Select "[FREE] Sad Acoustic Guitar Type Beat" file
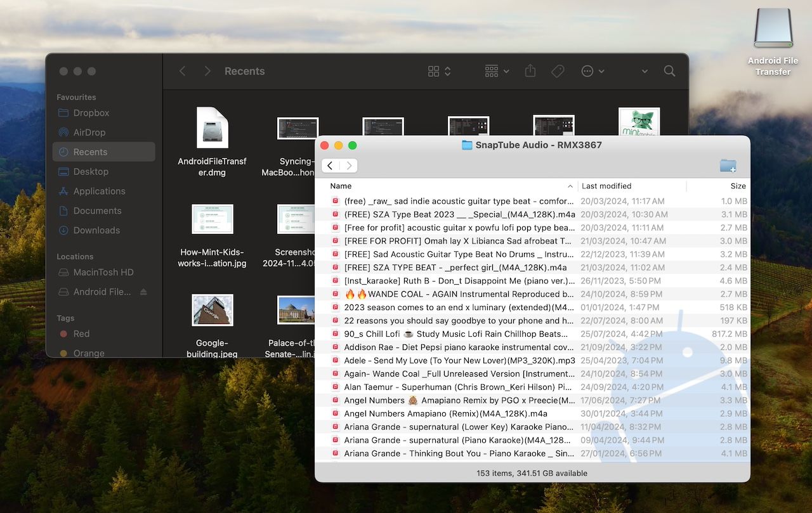The width and height of the screenshot is (812, 513). (532, 254)
